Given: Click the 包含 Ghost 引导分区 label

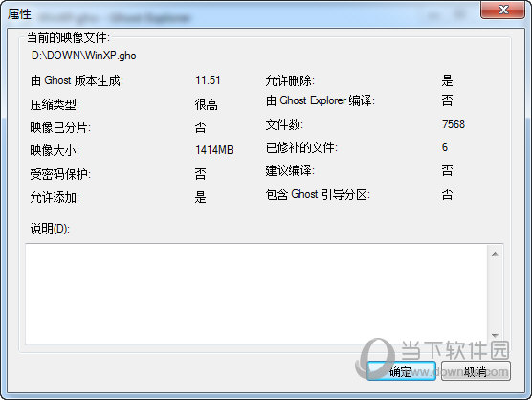Looking at the screenshot, I should tap(318, 194).
